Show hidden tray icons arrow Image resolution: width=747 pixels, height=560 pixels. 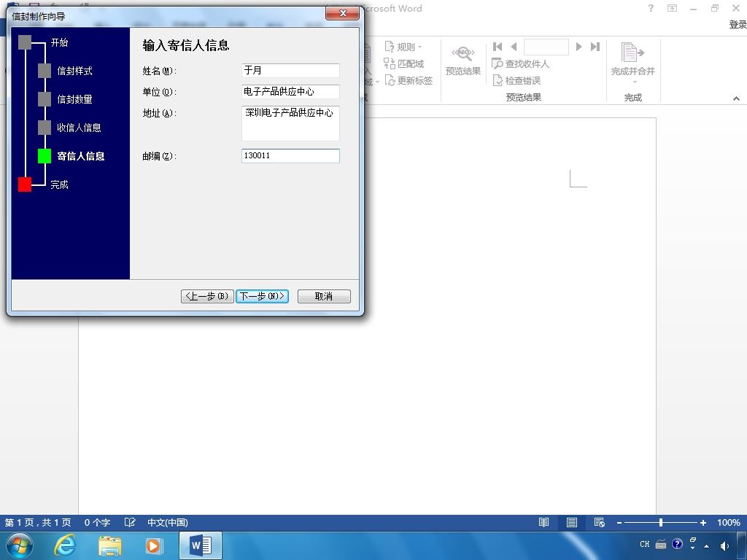(x=706, y=546)
